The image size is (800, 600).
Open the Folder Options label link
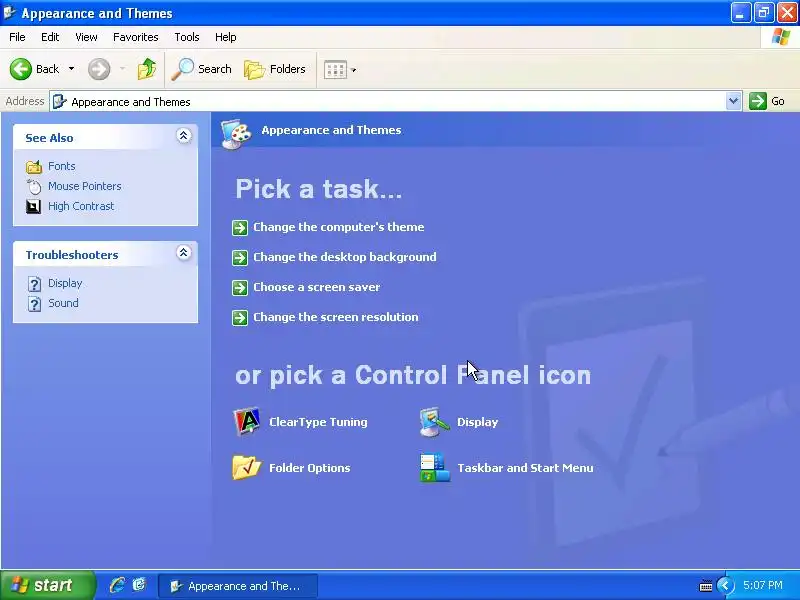click(310, 468)
